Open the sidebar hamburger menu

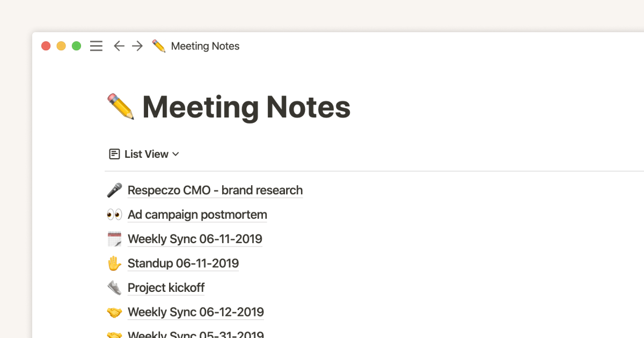[96, 46]
